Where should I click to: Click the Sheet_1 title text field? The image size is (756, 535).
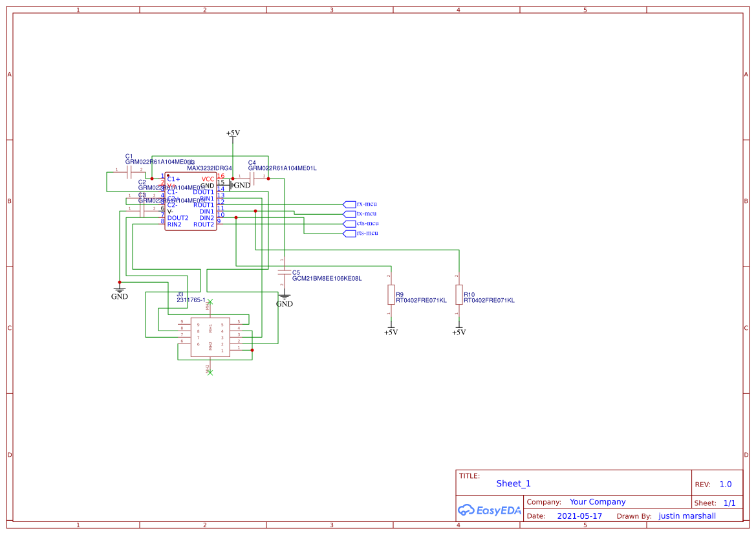pyautogui.click(x=513, y=483)
